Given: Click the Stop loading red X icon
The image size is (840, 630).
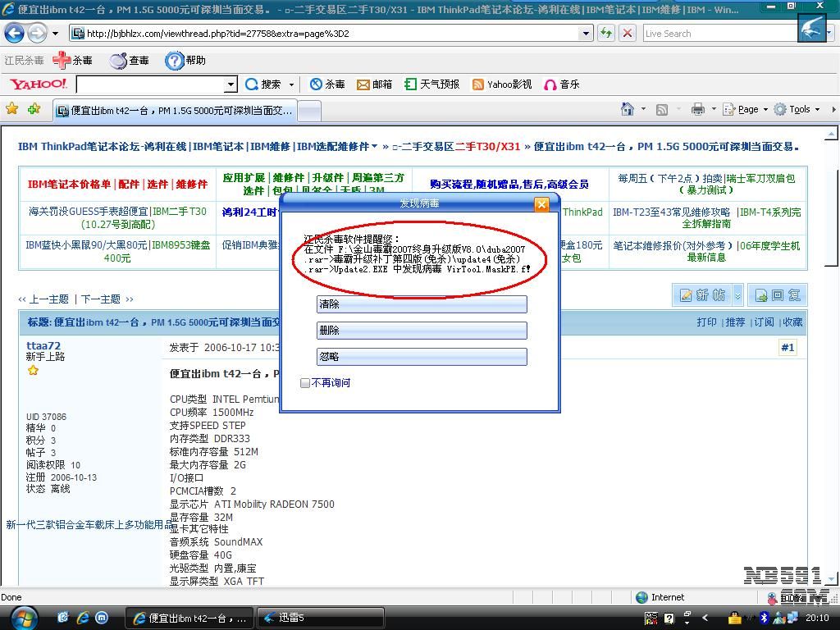Looking at the screenshot, I should [628, 34].
